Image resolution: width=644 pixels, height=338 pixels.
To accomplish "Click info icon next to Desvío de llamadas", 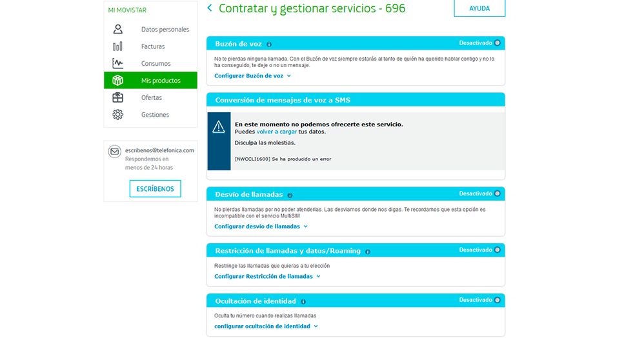I will (290, 195).
